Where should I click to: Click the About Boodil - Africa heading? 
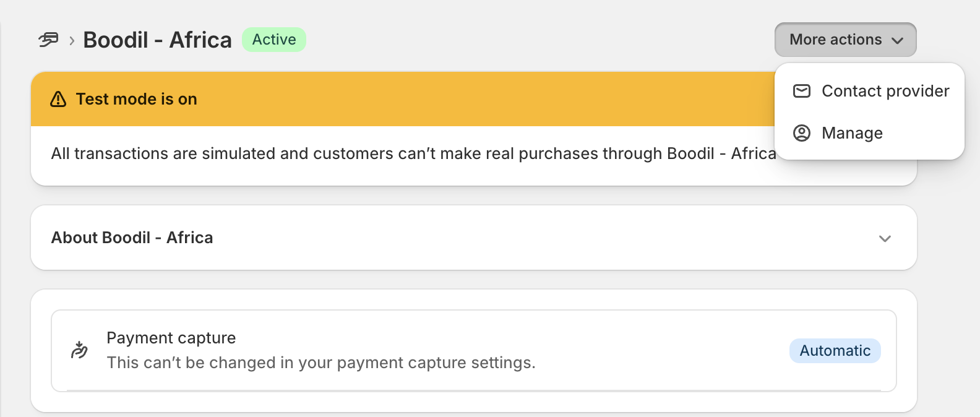[132, 238]
